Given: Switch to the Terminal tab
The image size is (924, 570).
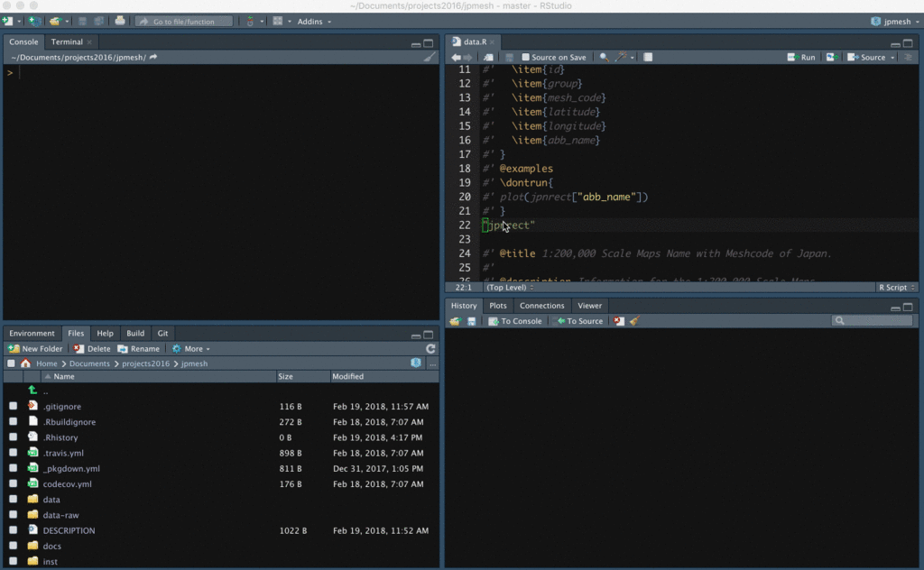Looking at the screenshot, I should point(67,41).
